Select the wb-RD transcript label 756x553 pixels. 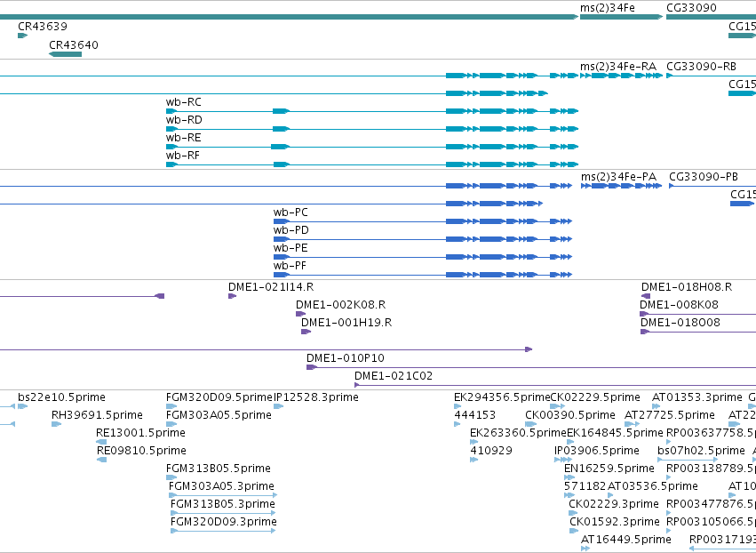pos(184,120)
